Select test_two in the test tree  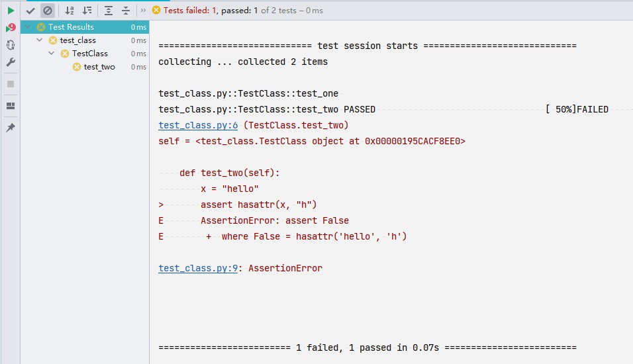point(99,67)
